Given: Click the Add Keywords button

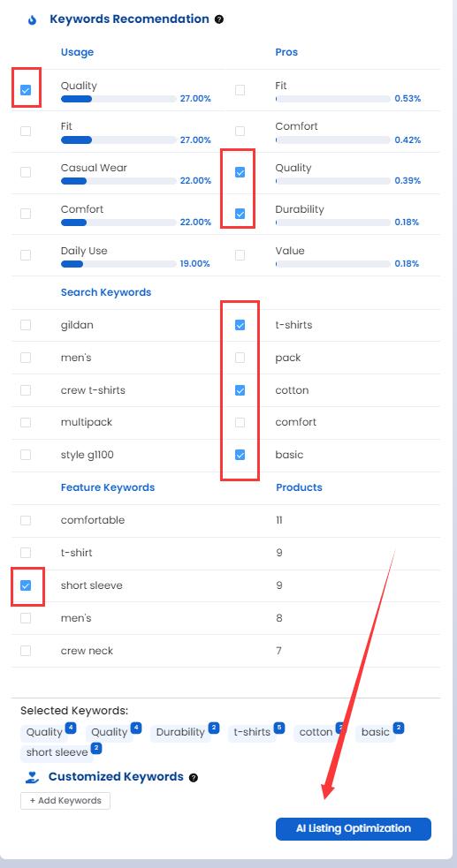Looking at the screenshot, I should [x=65, y=801].
